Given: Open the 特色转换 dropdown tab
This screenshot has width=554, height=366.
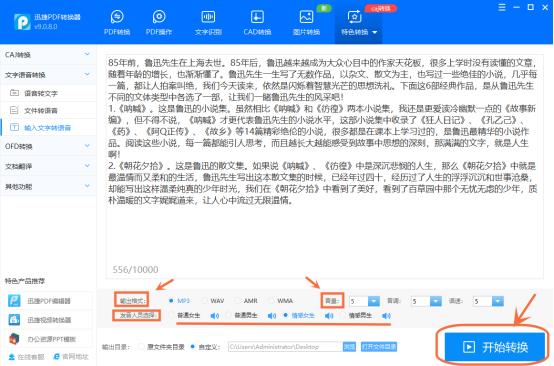Looking at the screenshot, I should coord(359,22).
